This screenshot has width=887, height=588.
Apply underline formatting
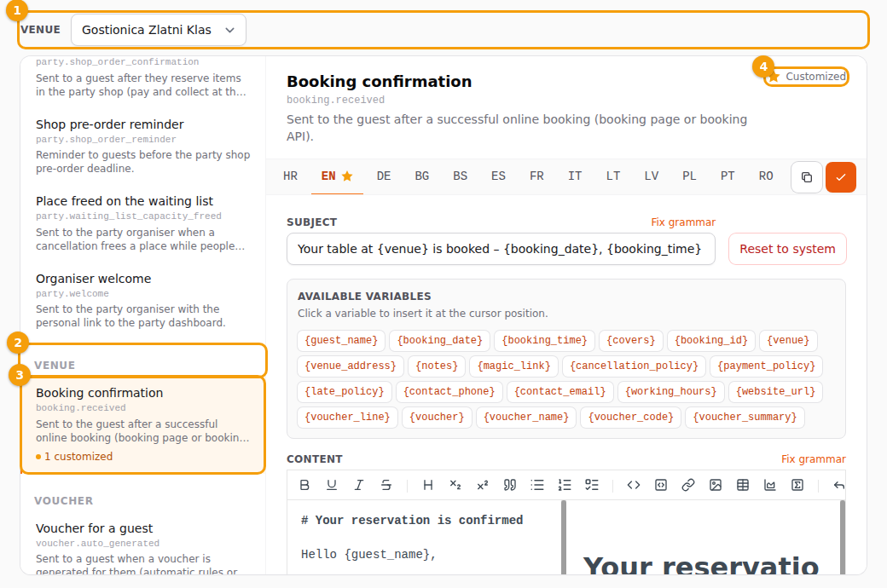point(332,485)
